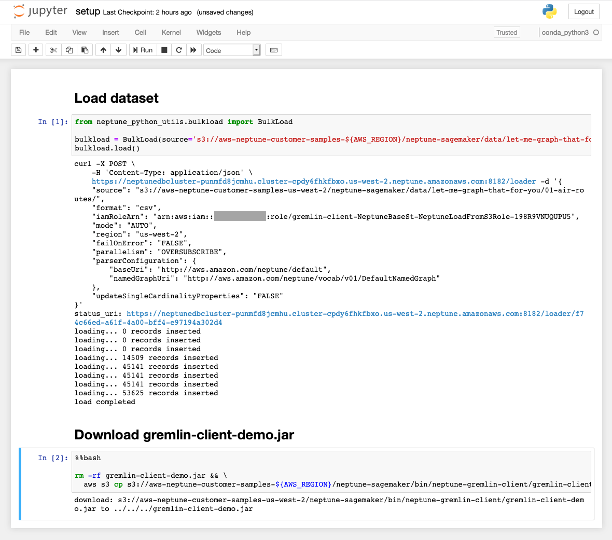Screen dimensions: 612x540
Task: Move the selected cell down
Action: pyautogui.click(x=117, y=49)
